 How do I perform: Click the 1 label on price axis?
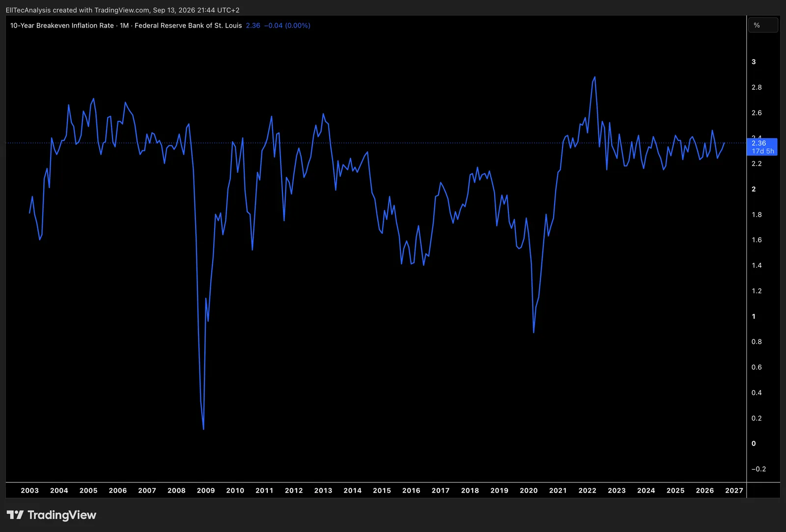[754, 316]
